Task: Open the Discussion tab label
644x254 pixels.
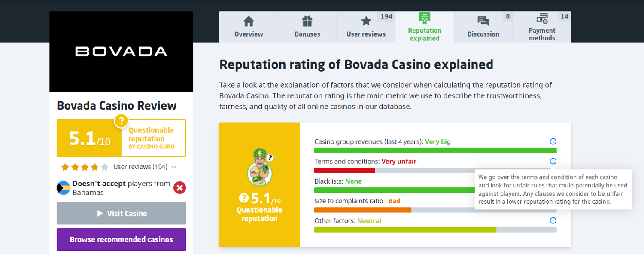Action: (x=483, y=34)
